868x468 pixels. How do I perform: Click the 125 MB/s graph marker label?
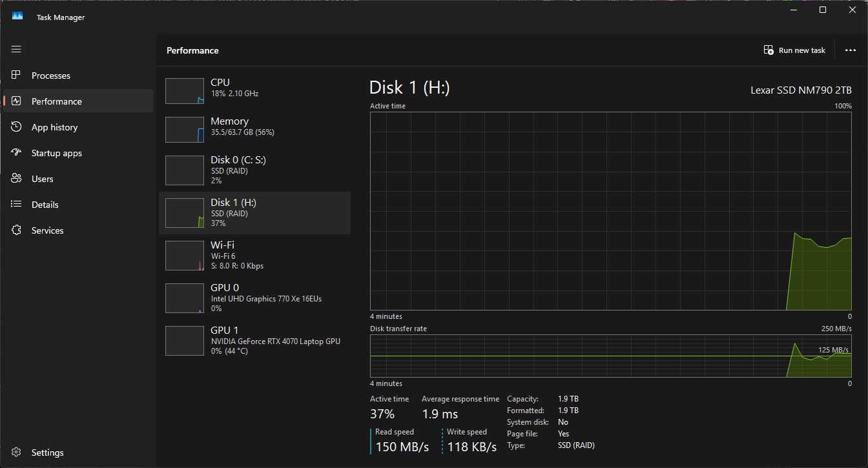[833, 350]
